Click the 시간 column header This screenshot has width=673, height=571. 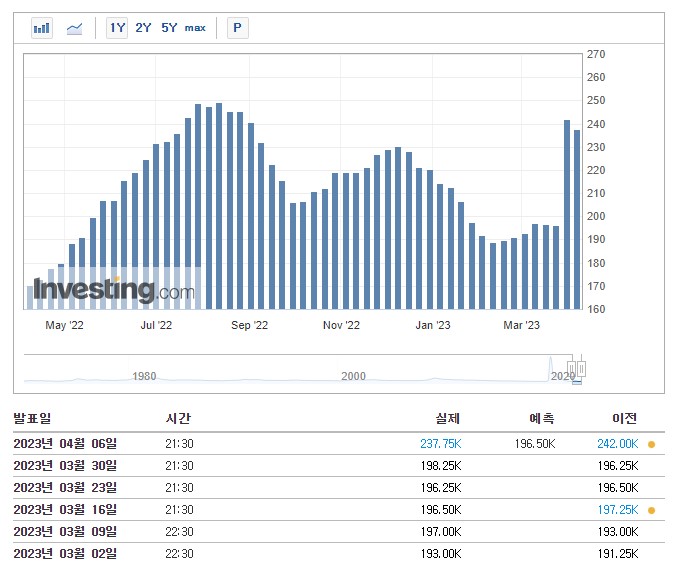(x=178, y=418)
